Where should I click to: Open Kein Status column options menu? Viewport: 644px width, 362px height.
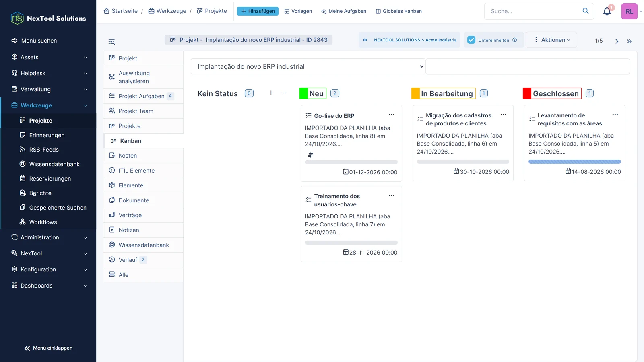pos(283,93)
